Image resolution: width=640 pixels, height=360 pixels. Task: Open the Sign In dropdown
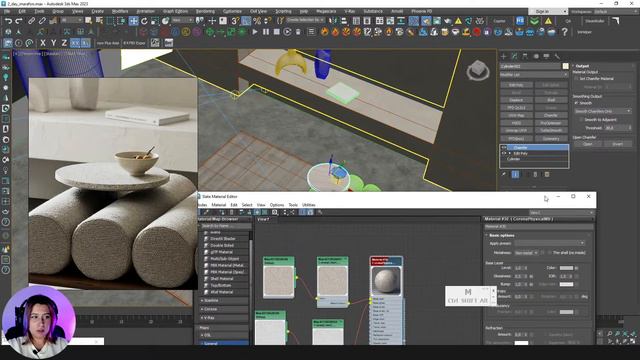click(547, 11)
